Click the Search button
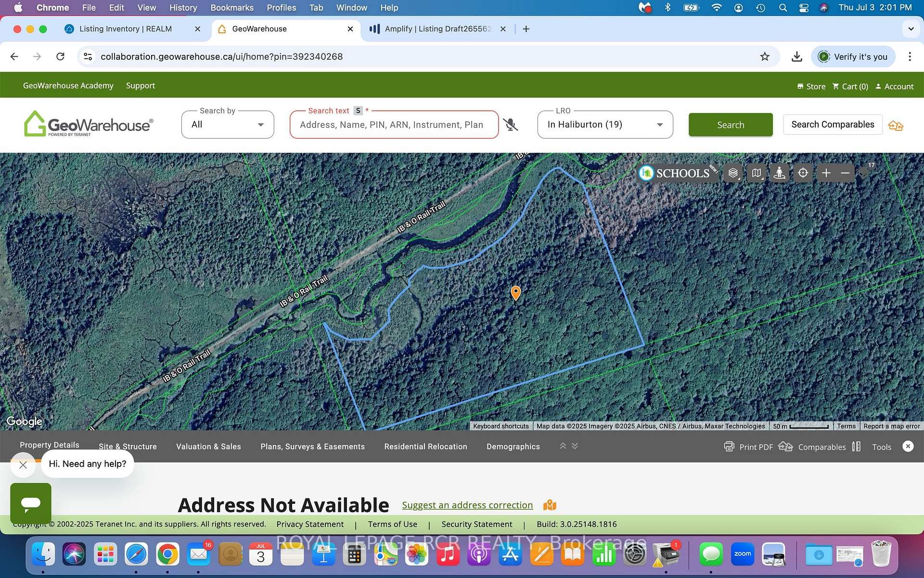The height and width of the screenshot is (578, 924). (x=730, y=124)
